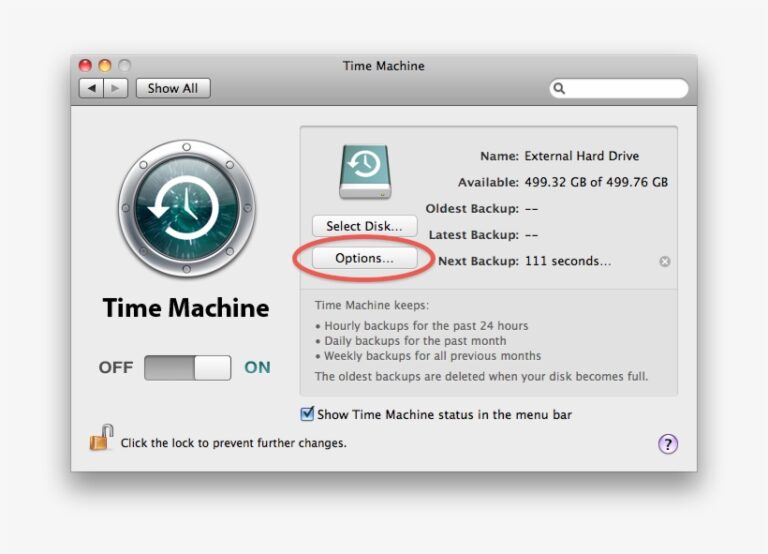Click the OFF label beside the switch
Viewport: 768px width, 554px height.
[x=116, y=367]
